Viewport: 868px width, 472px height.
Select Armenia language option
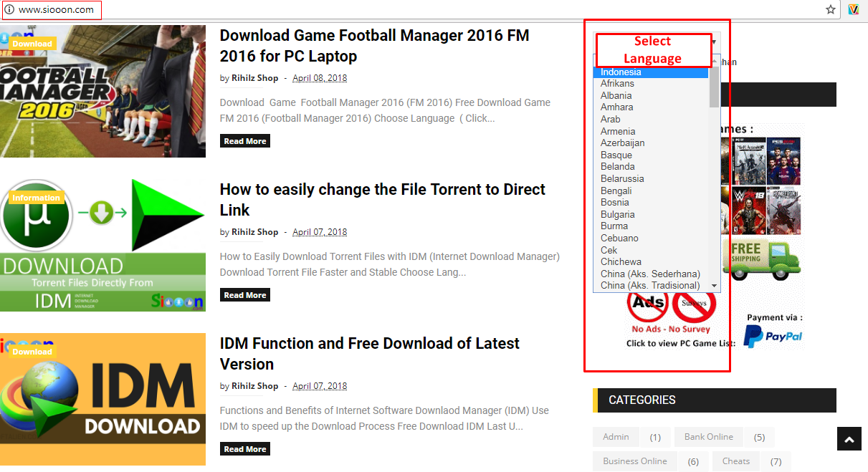[x=651, y=131]
